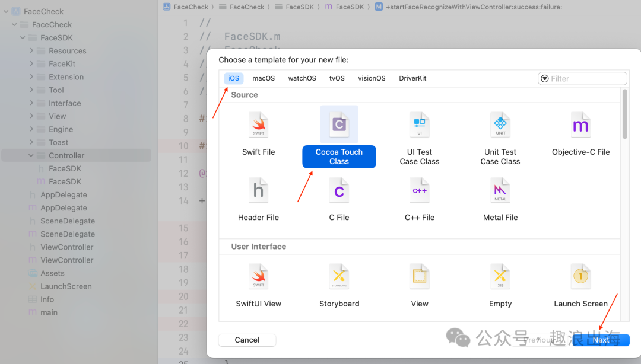Expand the Resources folder

click(31, 50)
